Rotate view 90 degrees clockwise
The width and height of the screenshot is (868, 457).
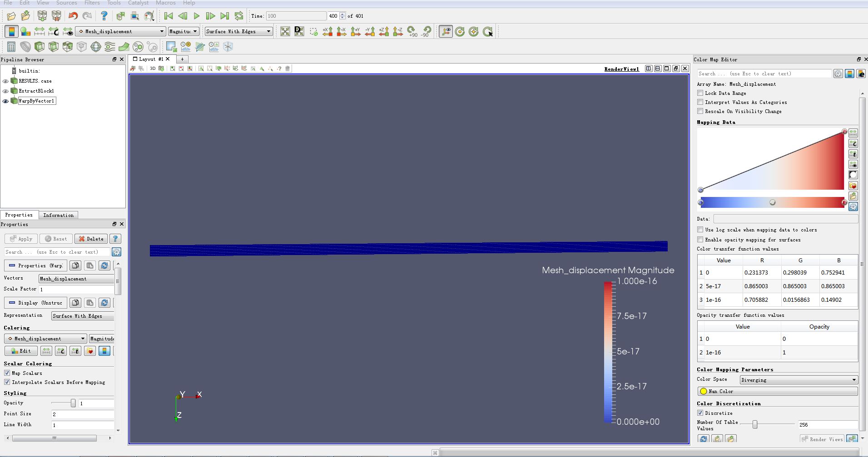click(412, 31)
